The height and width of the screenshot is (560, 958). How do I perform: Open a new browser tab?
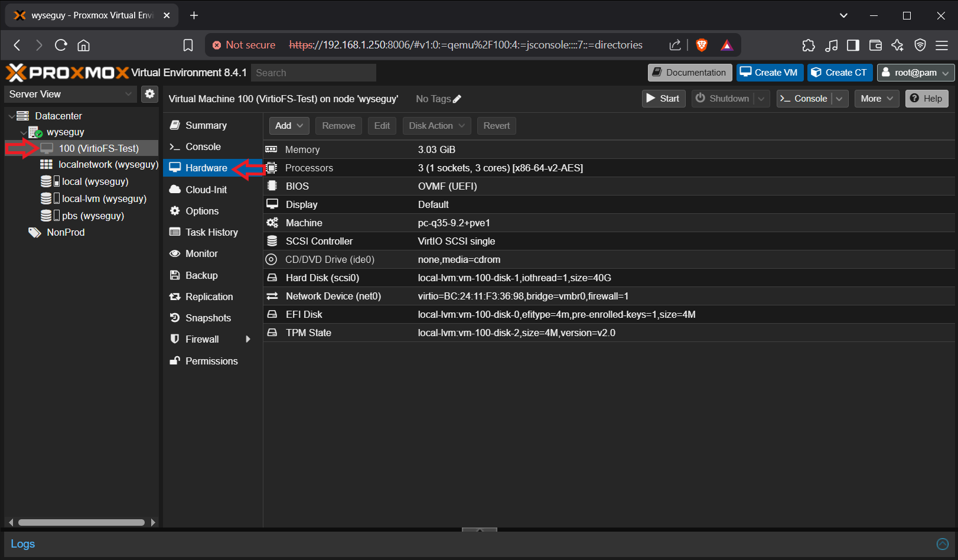click(x=194, y=15)
